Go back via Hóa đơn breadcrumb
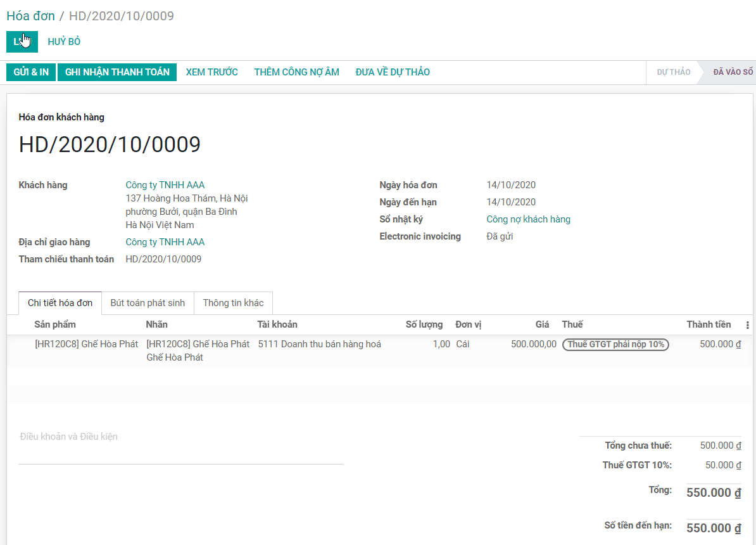Viewport: 756px width, 545px height. pyautogui.click(x=30, y=16)
